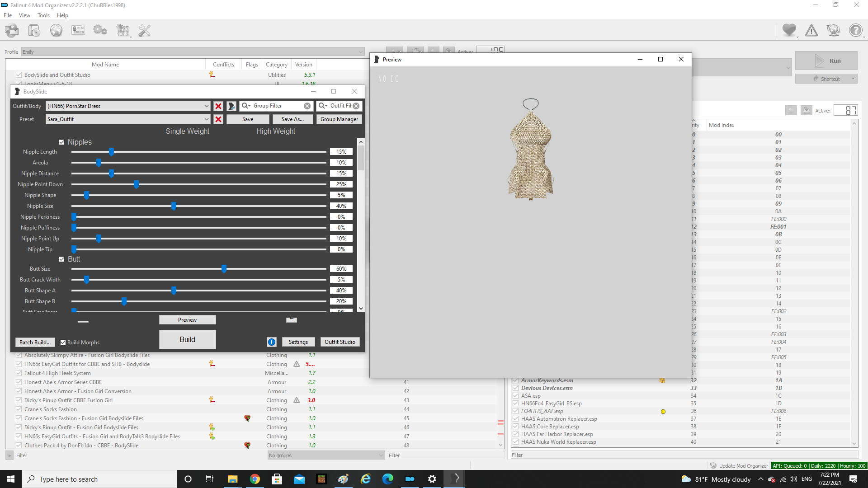Screen dimensions: 868x488
Task: Uncheck BodySlide and Outfit Studio mod
Action: (x=19, y=75)
